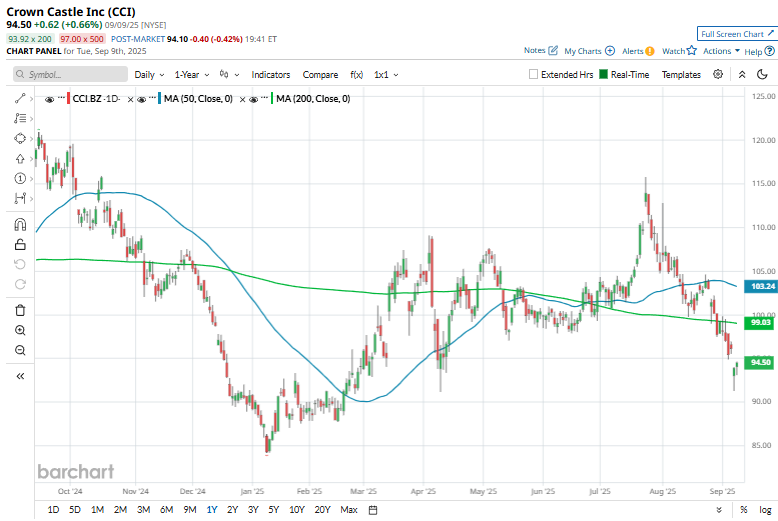Open the Templates menu
This screenshot has width=778, height=521.
pos(681,74)
